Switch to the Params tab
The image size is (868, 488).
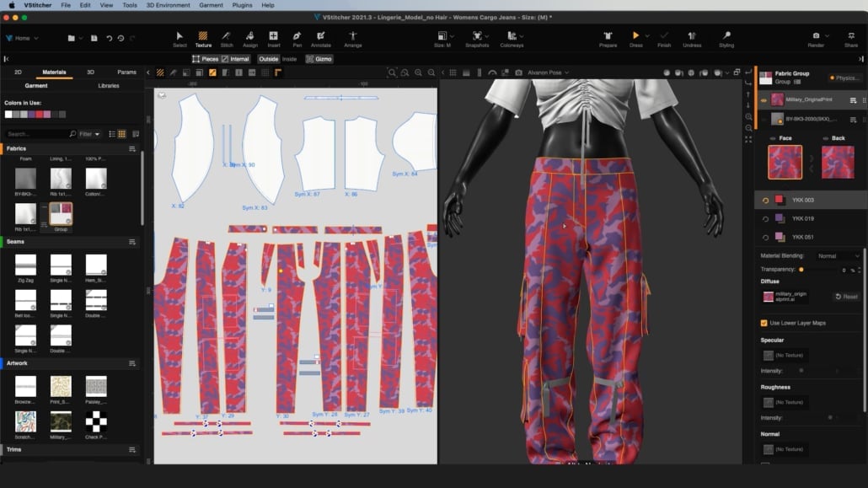(126, 72)
